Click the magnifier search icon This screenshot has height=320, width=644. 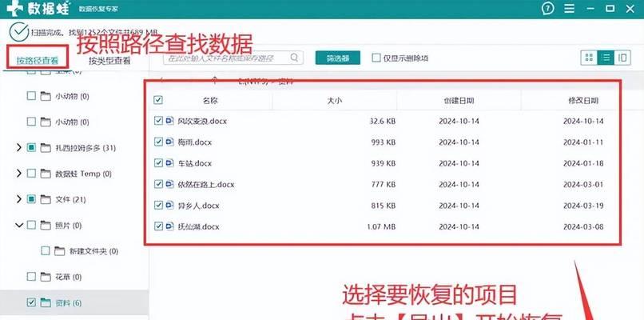(294, 58)
